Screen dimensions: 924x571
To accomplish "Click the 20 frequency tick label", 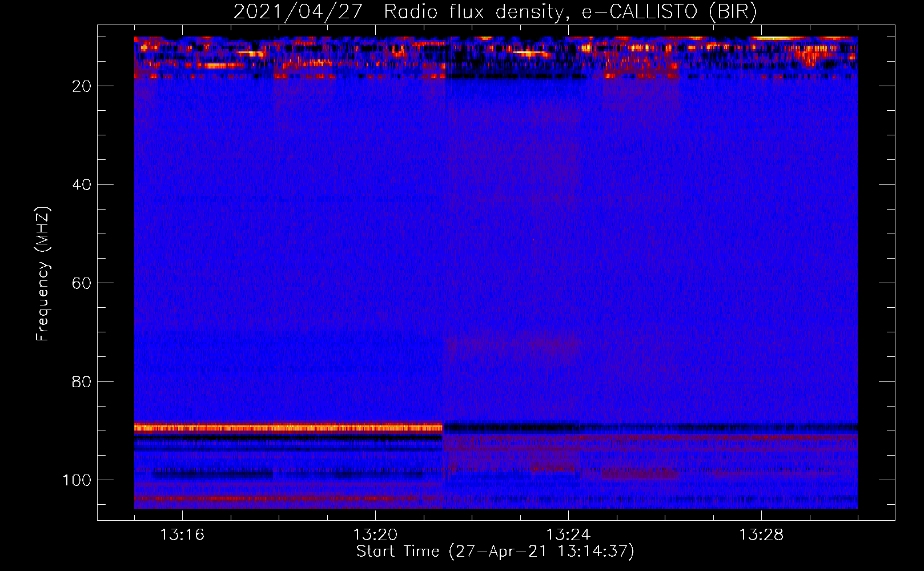I will click(82, 86).
